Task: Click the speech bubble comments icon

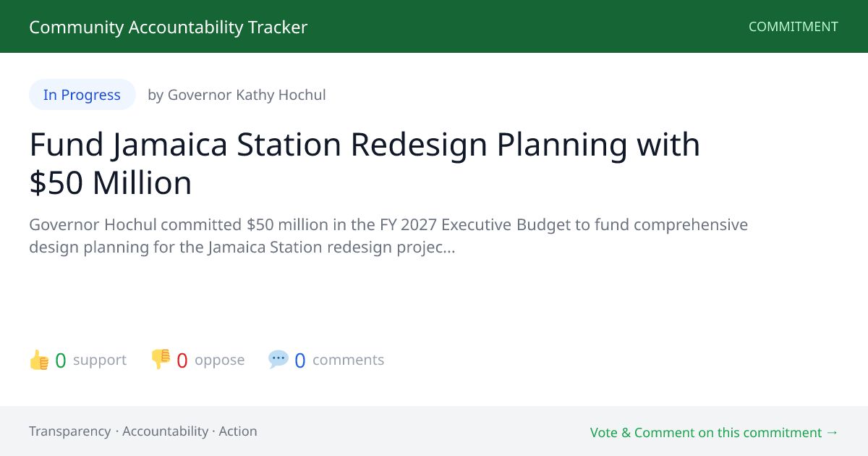Action: (x=278, y=360)
